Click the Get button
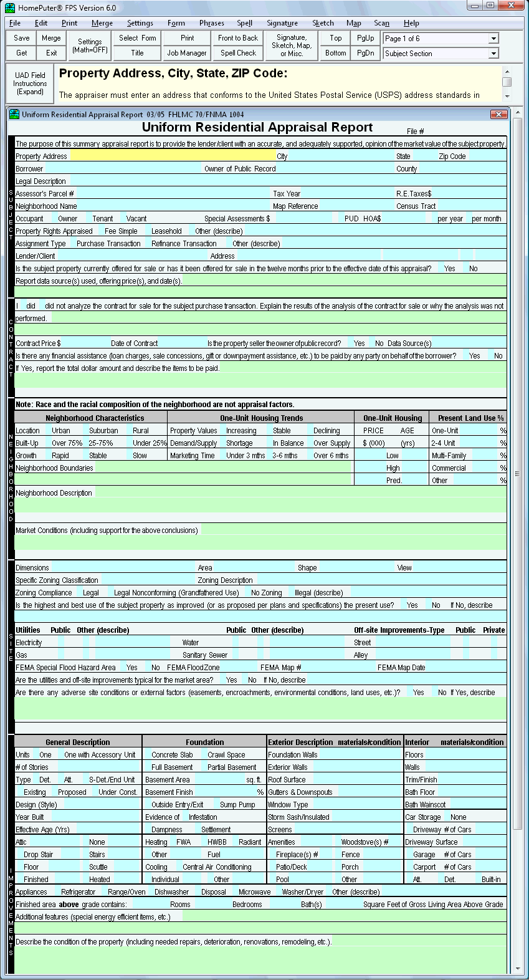This screenshot has width=529, height=980. pyautogui.click(x=22, y=53)
